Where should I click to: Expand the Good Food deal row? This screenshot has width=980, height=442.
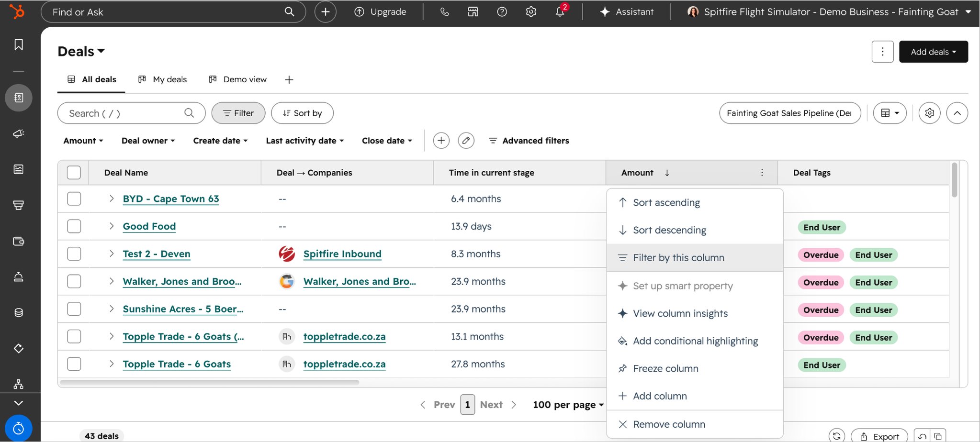tap(112, 226)
